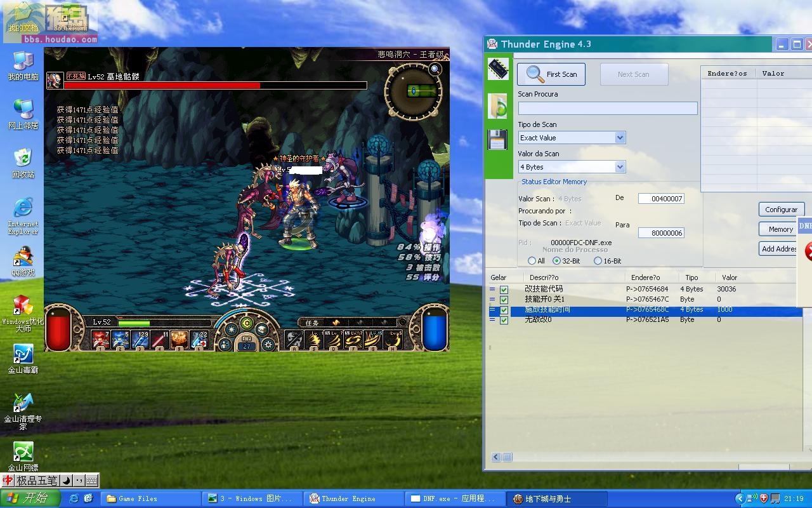Click quickslot 3 item with count 129

click(140, 340)
